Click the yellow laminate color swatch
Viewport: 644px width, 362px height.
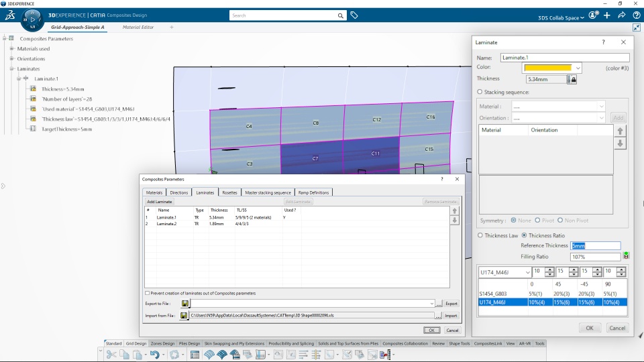tap(548, 68)
